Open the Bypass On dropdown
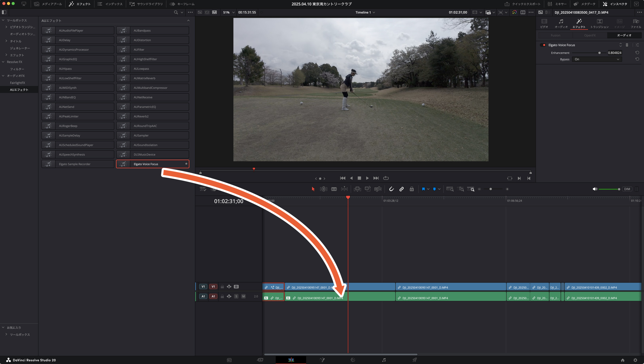 [x=597, y=59]
